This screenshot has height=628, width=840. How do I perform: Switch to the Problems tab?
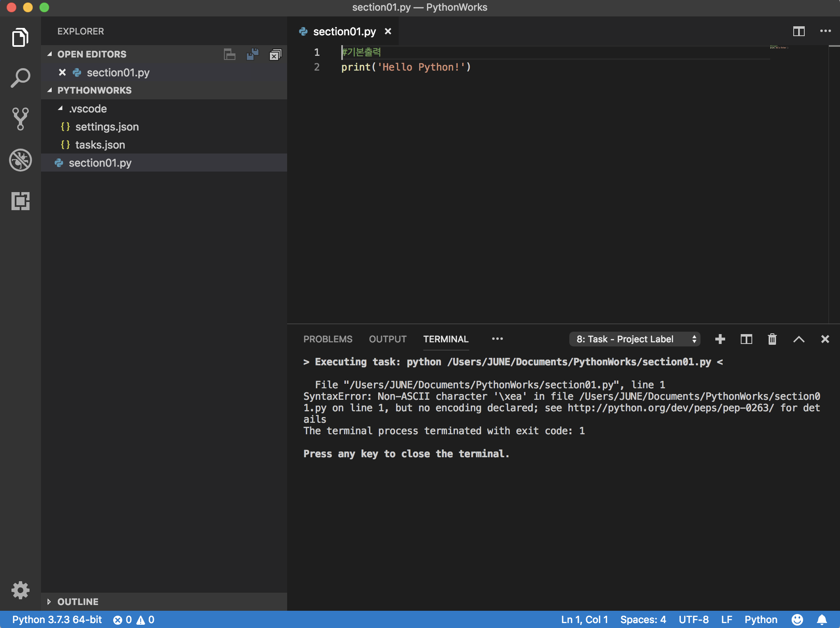[x=327, y=339]
